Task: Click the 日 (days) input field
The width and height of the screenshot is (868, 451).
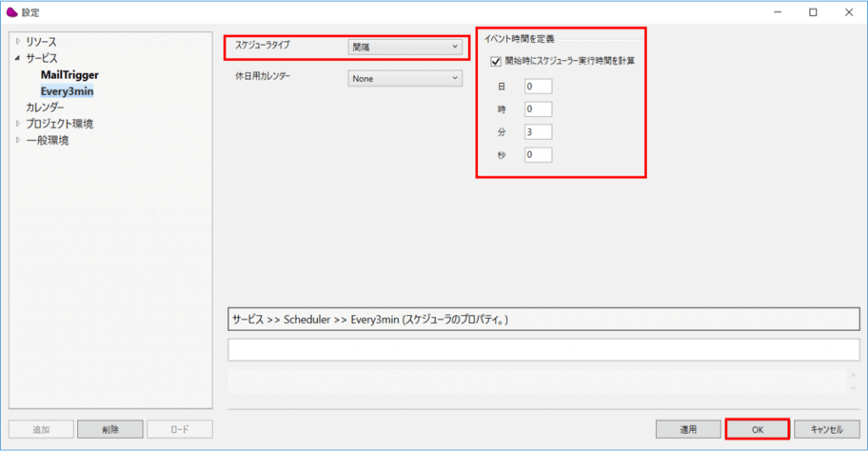Action: [538, 86]
